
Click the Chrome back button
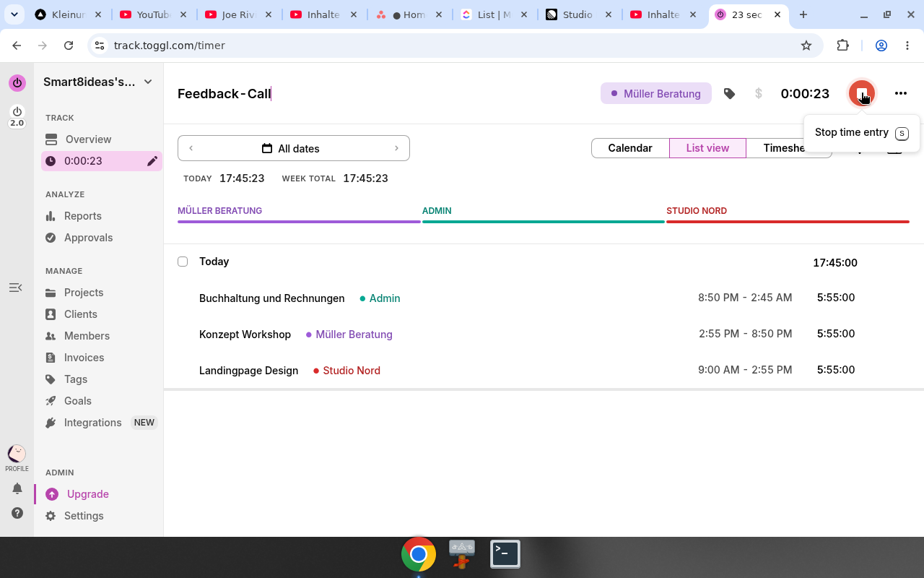(17, 46)
